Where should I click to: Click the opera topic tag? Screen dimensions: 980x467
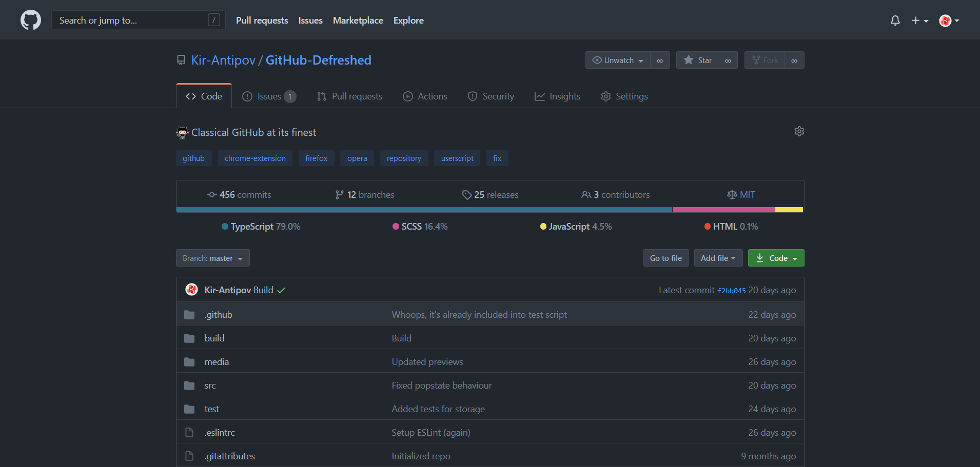357,158
